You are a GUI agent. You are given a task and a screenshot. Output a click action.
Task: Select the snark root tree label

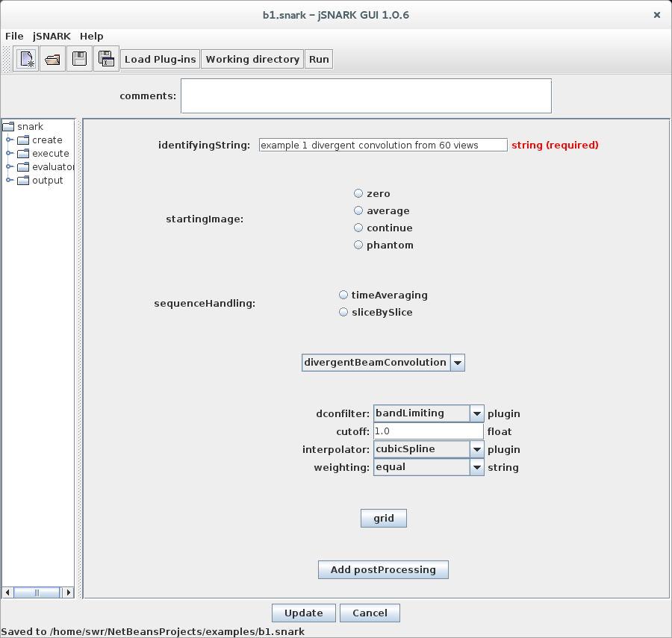pos(30,126)
